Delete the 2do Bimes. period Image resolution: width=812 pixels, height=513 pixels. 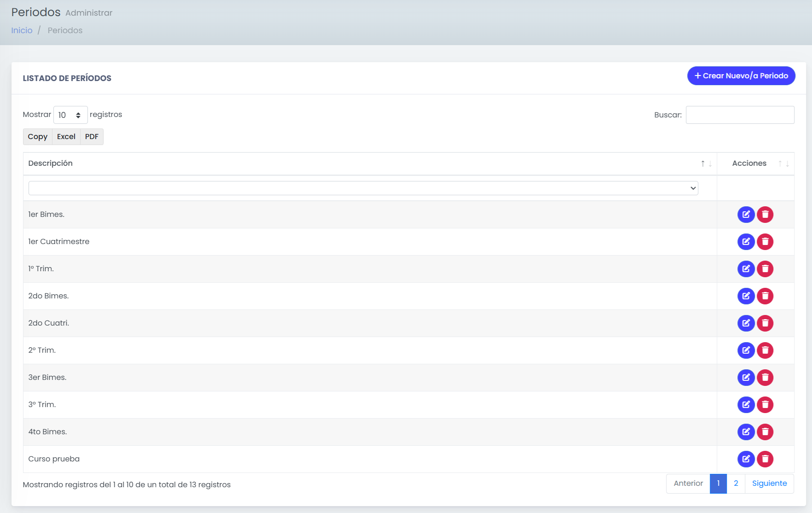tap(765, 296)
